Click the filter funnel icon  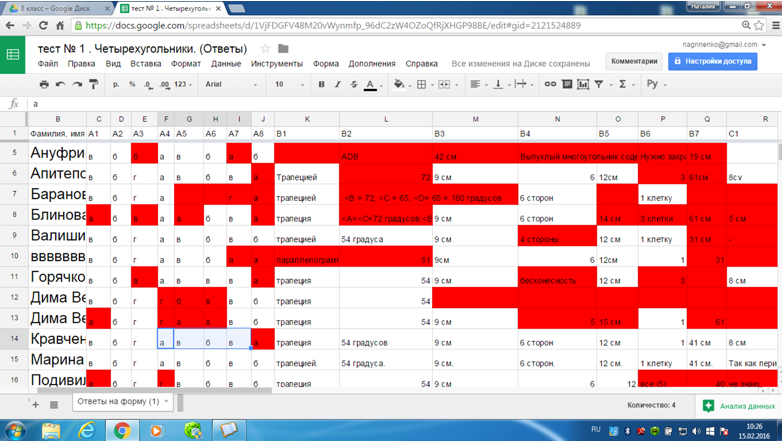(x=599, y=85)
